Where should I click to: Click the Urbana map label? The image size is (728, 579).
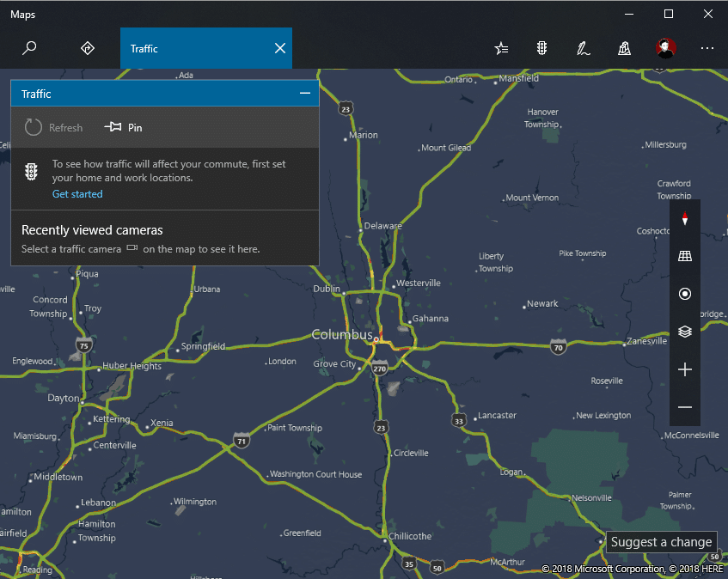207,289
